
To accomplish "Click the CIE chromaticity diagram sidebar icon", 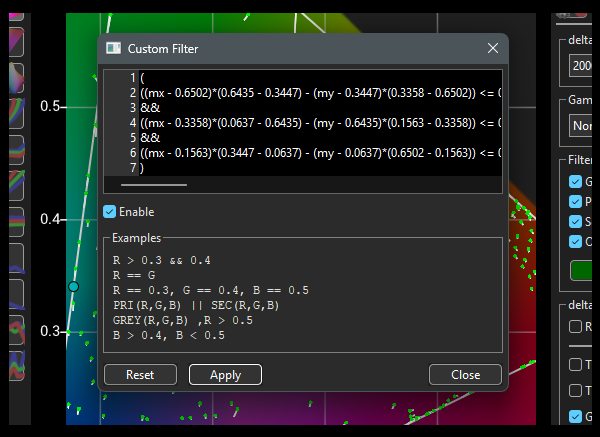I will [16, 78].
